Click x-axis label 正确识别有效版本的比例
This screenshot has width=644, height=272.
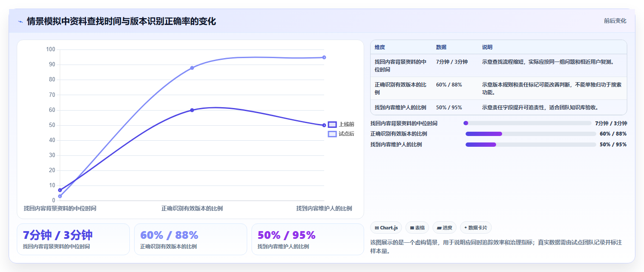pos(192,208)
